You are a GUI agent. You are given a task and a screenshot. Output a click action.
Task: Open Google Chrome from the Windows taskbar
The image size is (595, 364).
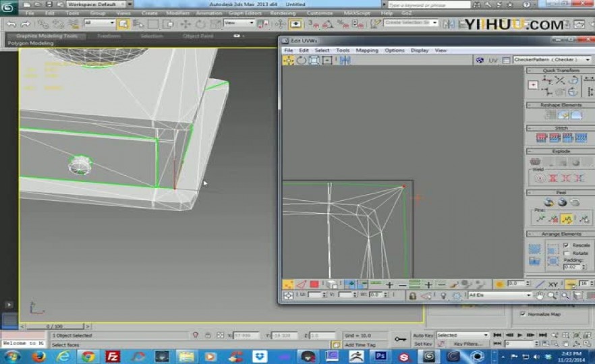[88, 357]
